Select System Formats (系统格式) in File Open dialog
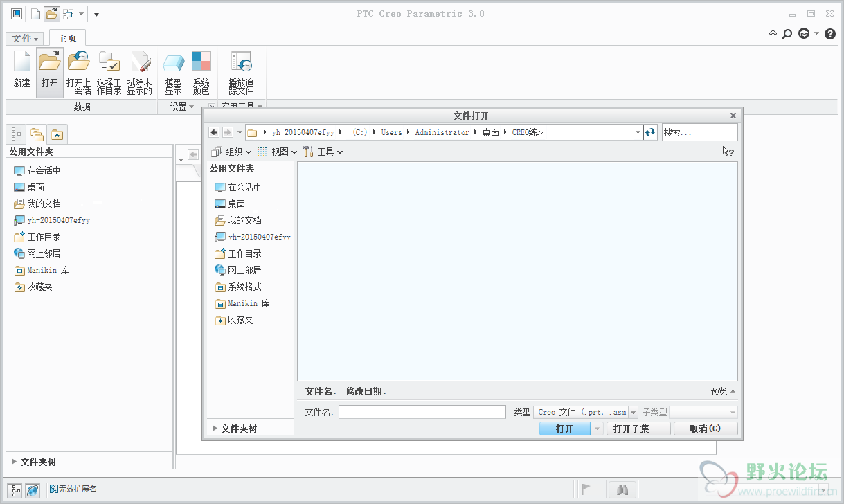The height and width of the screenshot is (504, 844). tap(238, 287)
